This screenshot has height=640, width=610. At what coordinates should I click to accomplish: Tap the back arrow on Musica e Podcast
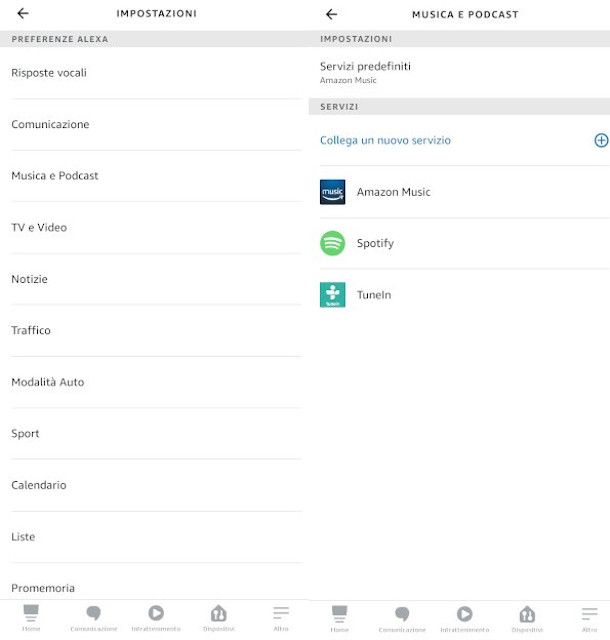click(x=332, y=14)
